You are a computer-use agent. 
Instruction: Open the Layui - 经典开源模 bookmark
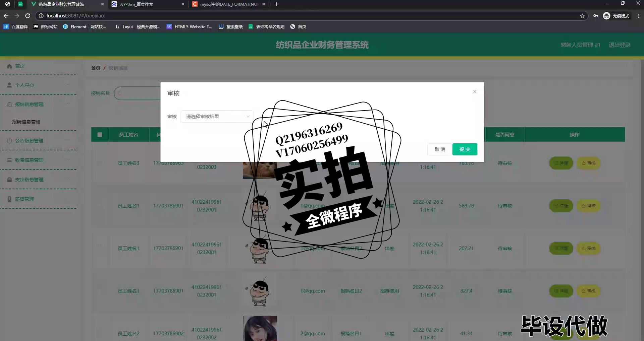138,27
